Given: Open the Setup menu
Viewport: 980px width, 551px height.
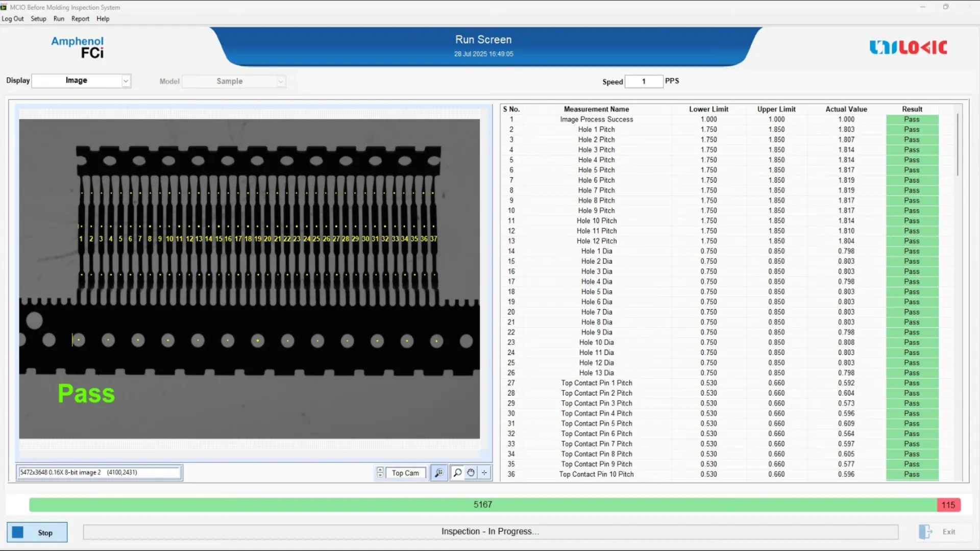Looking at the screenshot, I should (x=38, y=19).
